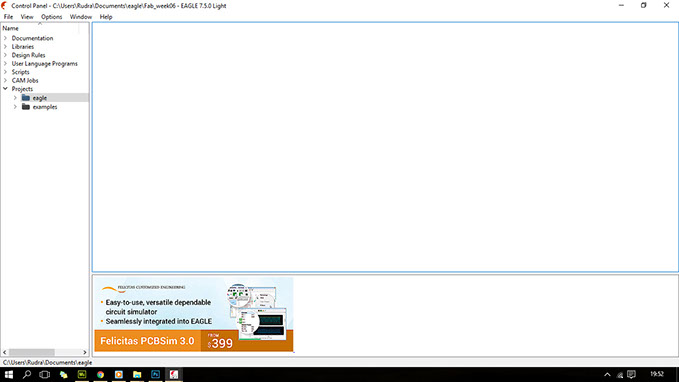Click the tree panel scroll right arrow
This screenshot has width=679, height=382.
point(84,353)
